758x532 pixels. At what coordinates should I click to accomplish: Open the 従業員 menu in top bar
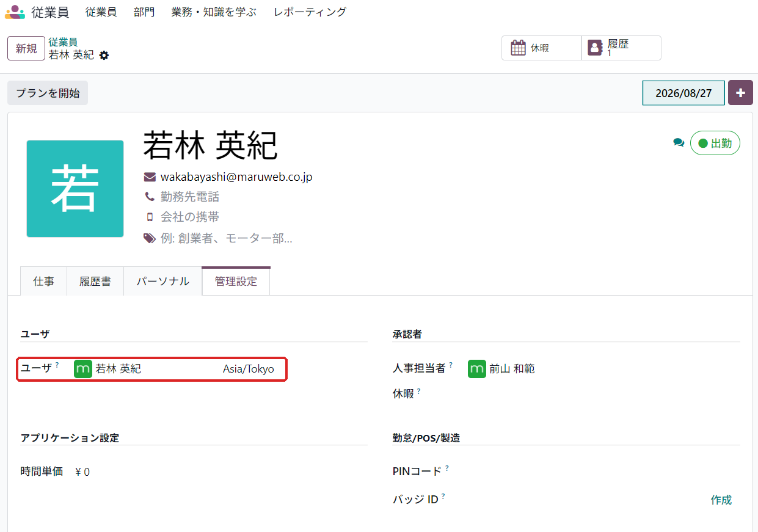coord(101,12)
